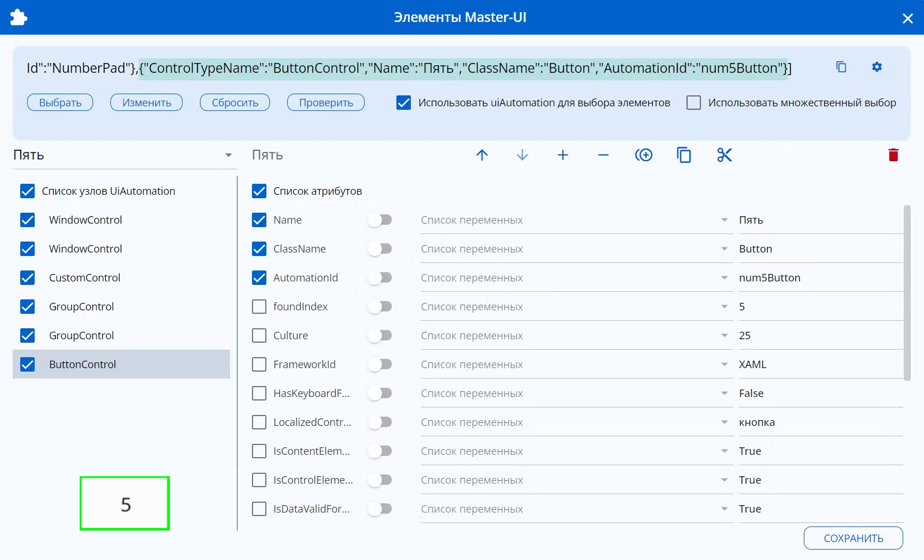
Task: Duplicate node with toolbar copy icon
Action: pos(684,155)
